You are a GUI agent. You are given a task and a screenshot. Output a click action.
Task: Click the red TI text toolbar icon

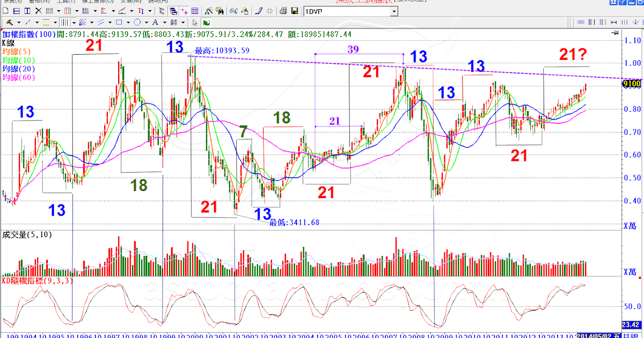[x=141, y=11]
